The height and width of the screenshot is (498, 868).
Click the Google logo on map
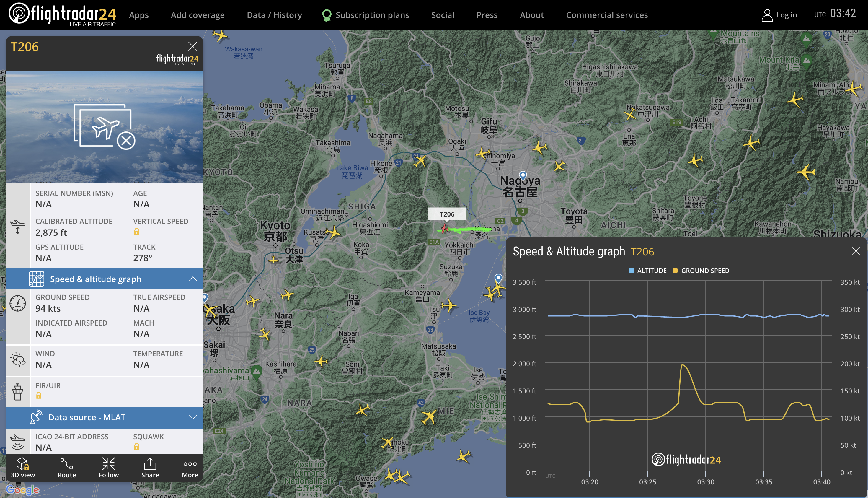(x=23, y=489)
